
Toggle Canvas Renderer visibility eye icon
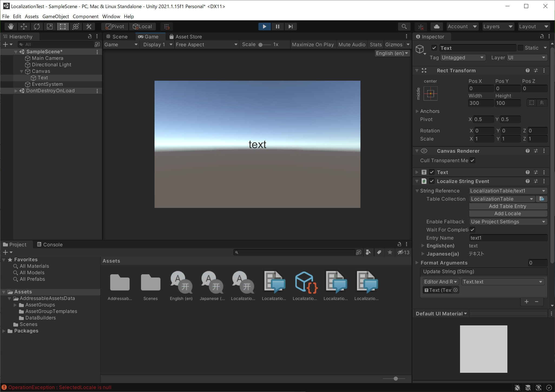[x=424, y=151]
